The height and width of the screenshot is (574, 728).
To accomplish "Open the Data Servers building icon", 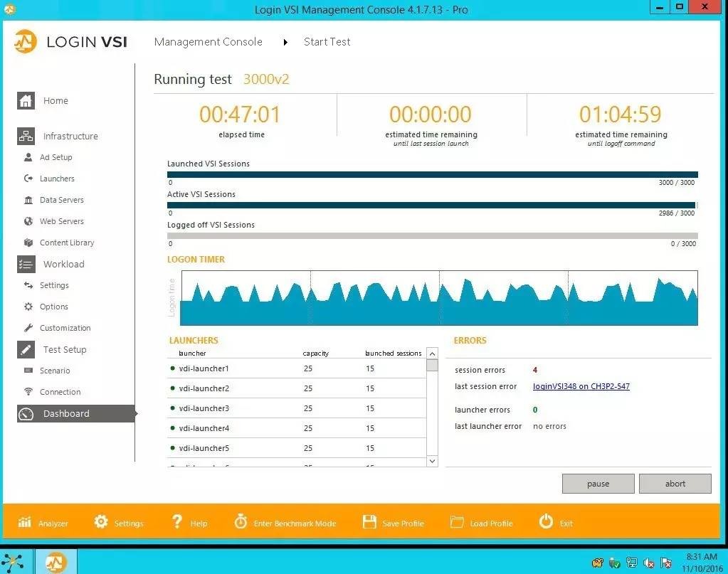I will coord(28,200).
